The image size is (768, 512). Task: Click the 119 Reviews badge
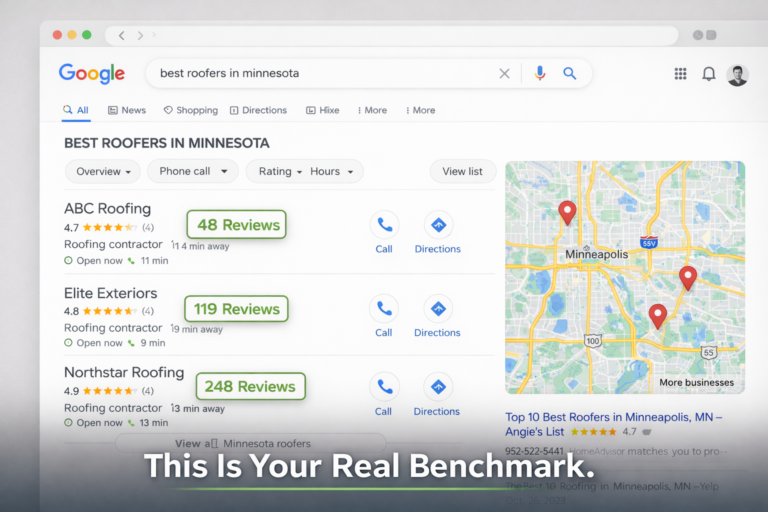coord(236,309)
